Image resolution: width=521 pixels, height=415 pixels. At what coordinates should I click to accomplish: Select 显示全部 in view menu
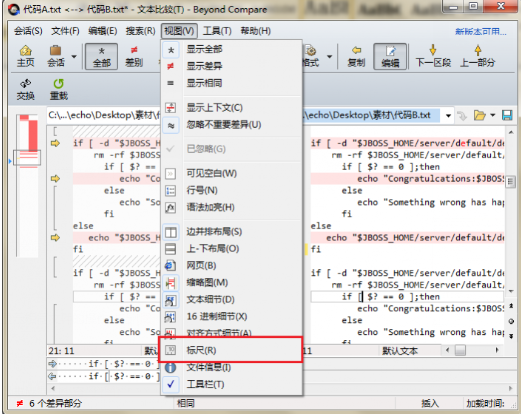(231, 49)
